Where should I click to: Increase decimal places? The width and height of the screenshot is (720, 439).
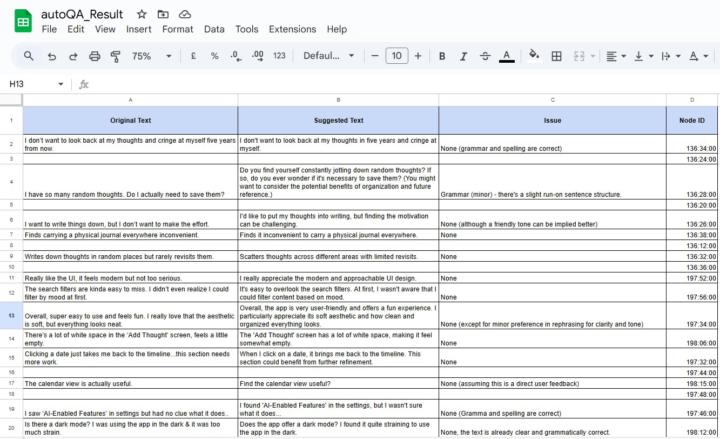pyautogui.click(x=258, y=56)
